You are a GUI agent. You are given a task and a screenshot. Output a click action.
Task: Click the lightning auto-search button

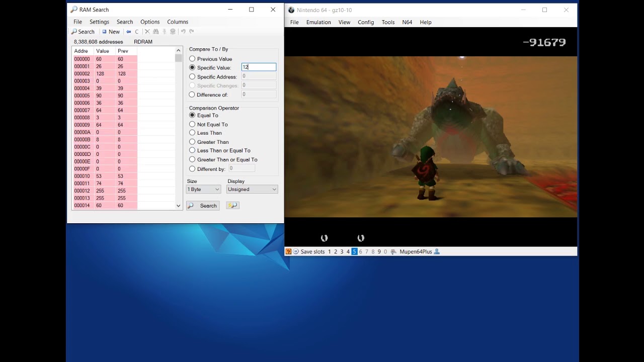tap(232, 206)
